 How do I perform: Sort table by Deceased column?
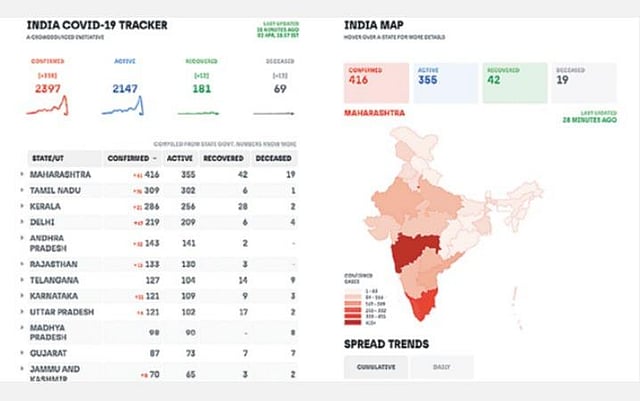tap(273, 158)
